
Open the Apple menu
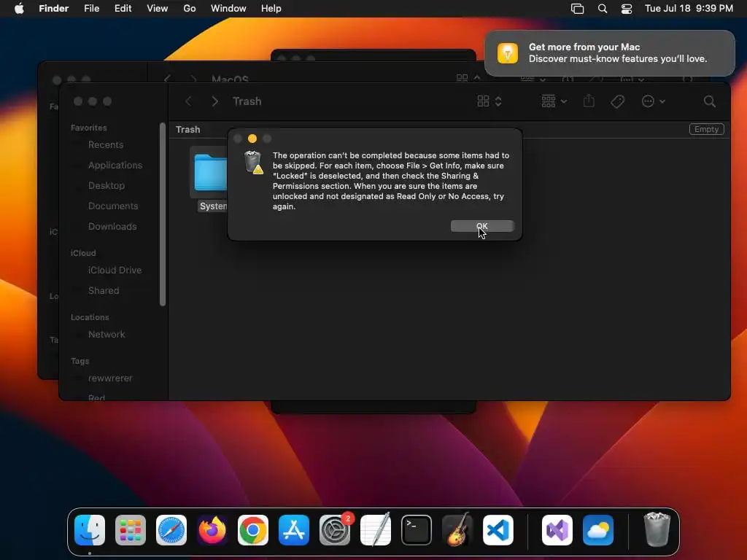click(x=19, y=8)
